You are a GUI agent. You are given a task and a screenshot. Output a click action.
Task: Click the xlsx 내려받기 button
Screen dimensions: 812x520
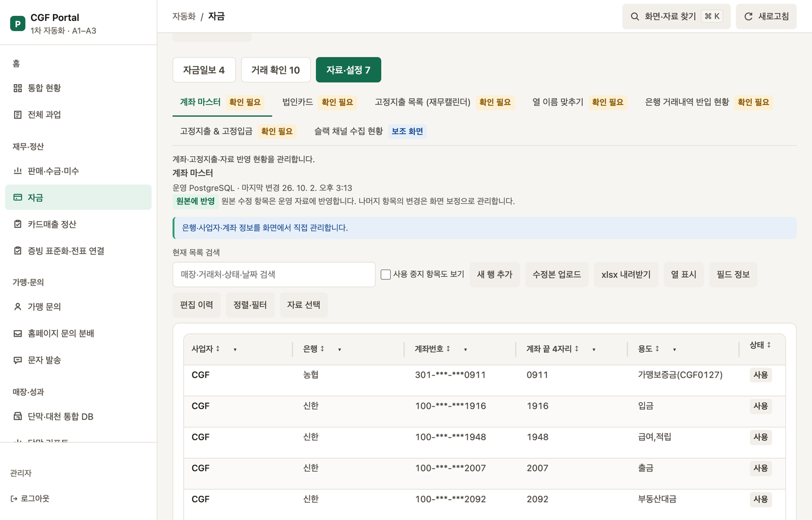[626, 275]
